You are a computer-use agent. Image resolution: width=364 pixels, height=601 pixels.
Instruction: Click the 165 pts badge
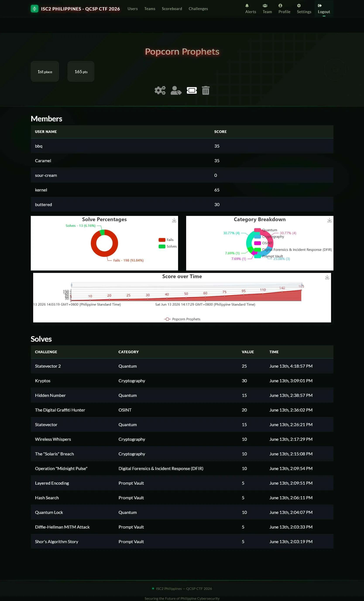[81, 71]
